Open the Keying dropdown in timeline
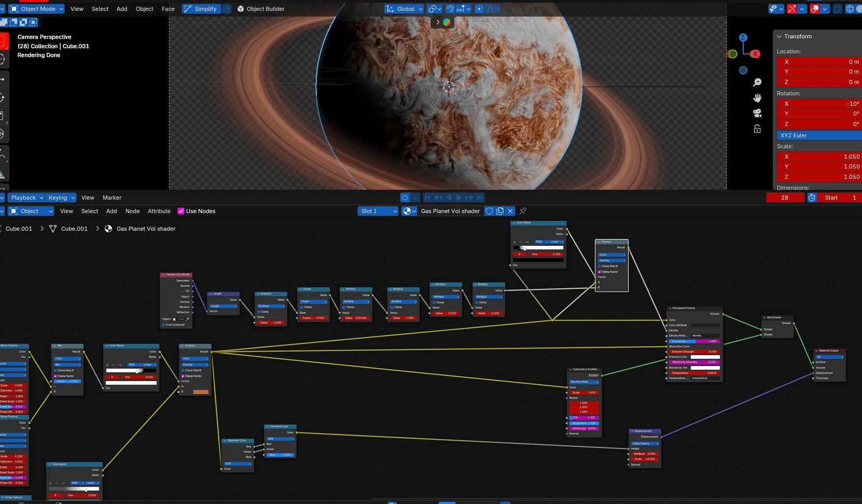The height and width of the screenshot is (504, 862). pos(61,198)
